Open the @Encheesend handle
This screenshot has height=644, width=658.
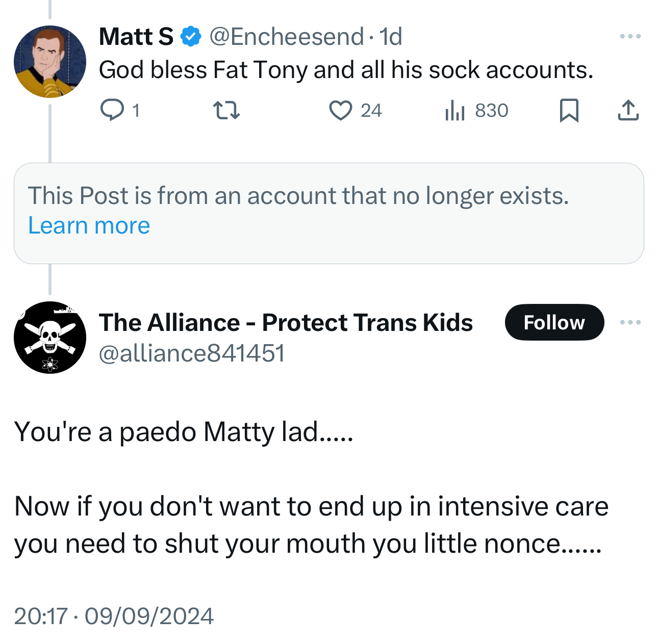pos(286,37)
